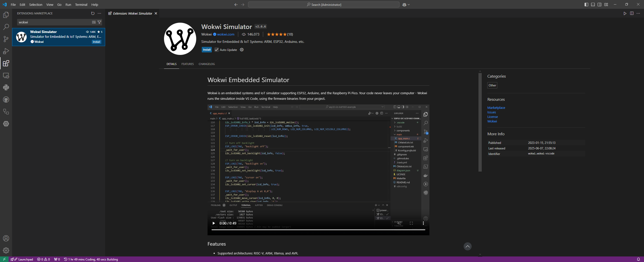Switch to the FEATURES tab
The image size is (644, 262).
coord(188,64)
